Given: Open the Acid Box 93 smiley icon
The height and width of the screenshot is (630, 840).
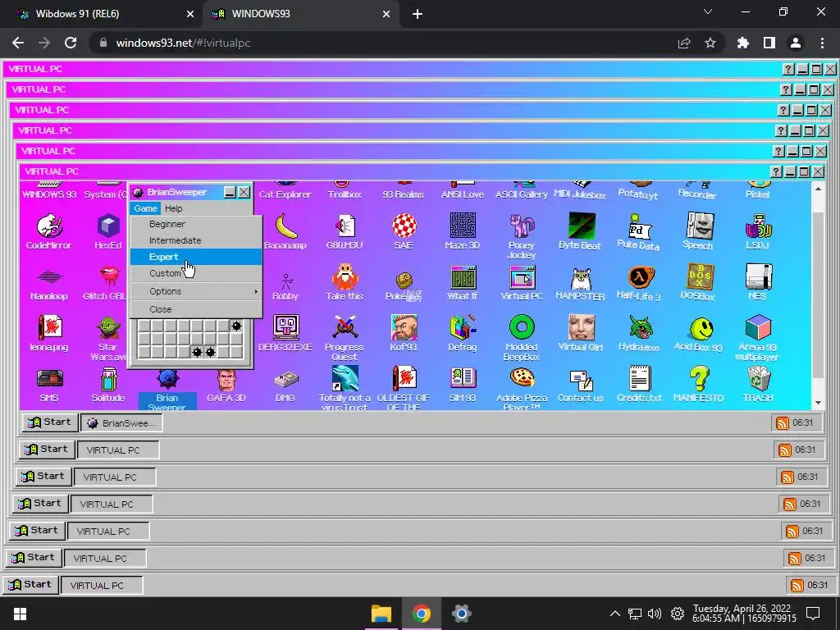Looking at the screenshot, I should (698, 333).
